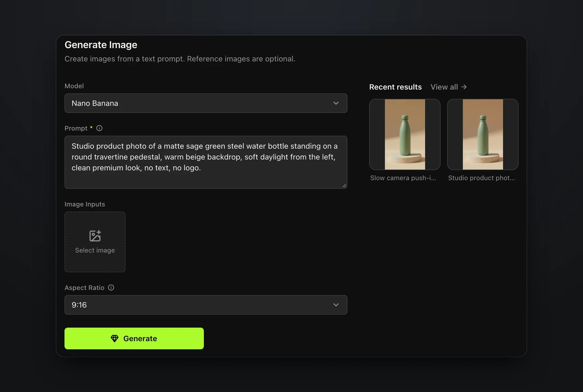Click inside the Prompt text area

click(x=206, y=162)
